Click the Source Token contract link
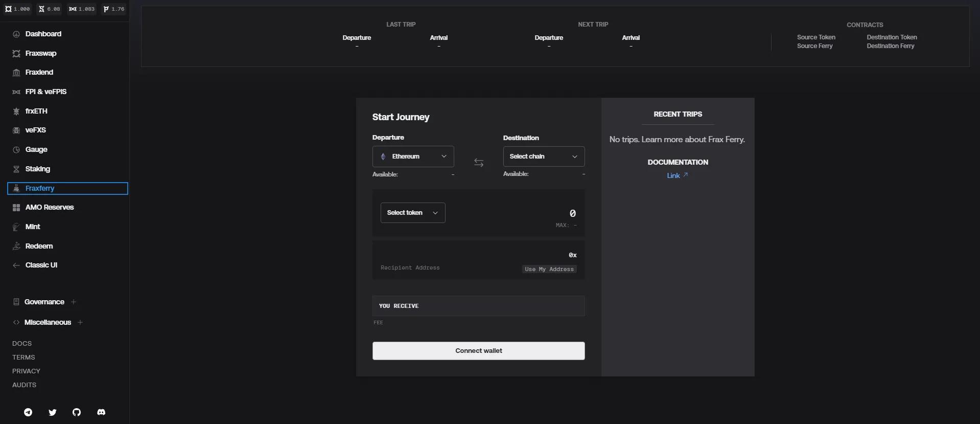The width and height of the screenshot is (980, 424). pos(816,37)
